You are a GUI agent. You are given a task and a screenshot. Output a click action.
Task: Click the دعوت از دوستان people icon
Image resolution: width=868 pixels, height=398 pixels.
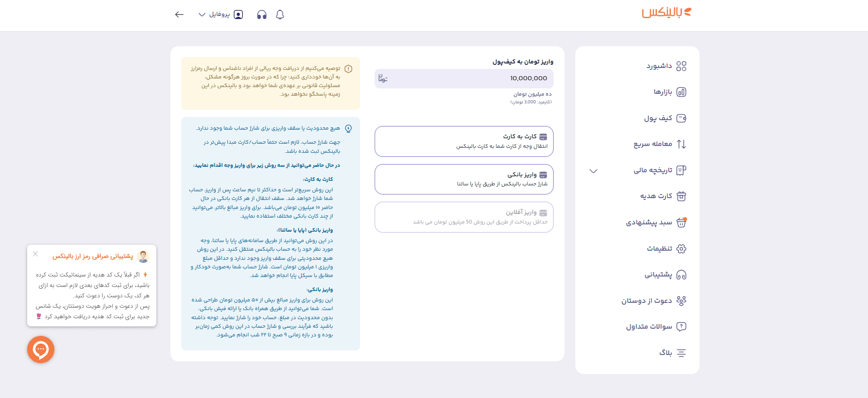tap(681, 301)
